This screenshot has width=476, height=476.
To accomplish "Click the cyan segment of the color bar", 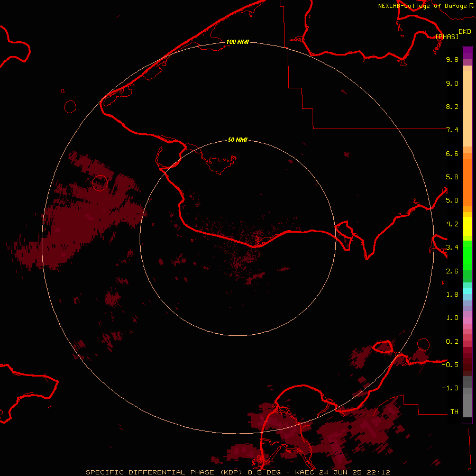I will tap(467, 291).
